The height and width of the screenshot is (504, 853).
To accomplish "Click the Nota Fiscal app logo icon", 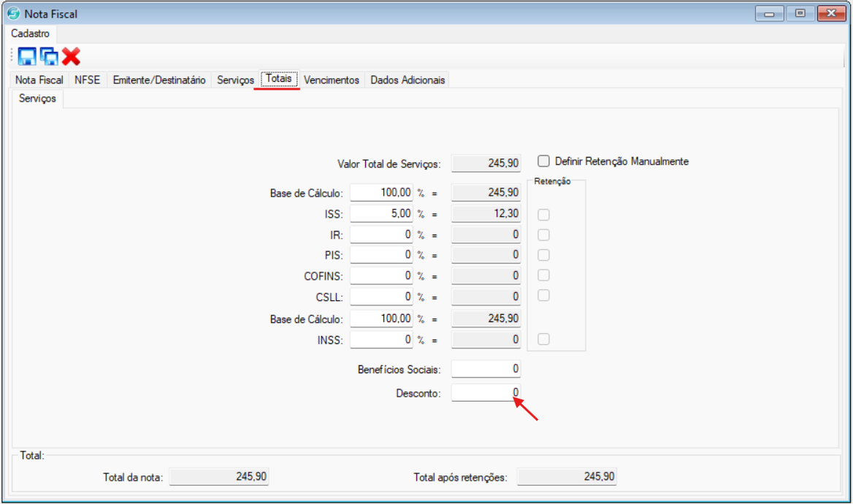I will point(13,14).
